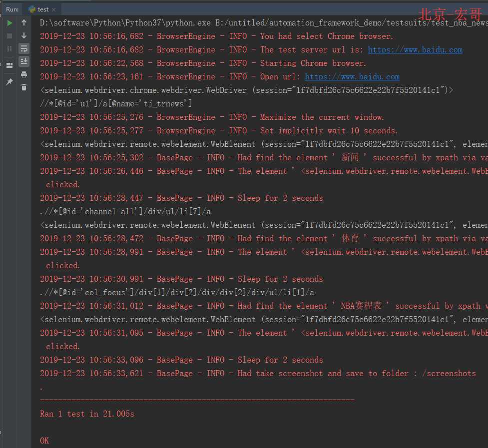The width and height of the screenshot is (488, 448).
Task: Click the 'Starting Chrome browser.' log line
Action: (203, 63)
